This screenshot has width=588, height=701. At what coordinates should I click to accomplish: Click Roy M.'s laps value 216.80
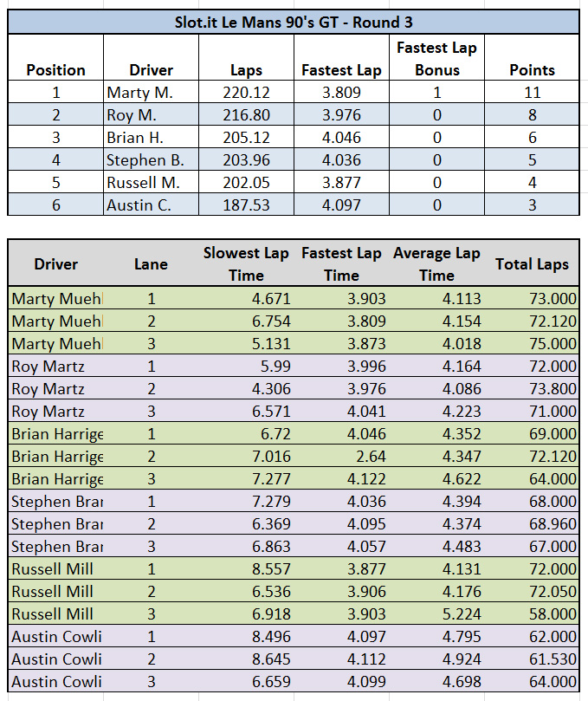pyautogui.click(x=246, y=115)
